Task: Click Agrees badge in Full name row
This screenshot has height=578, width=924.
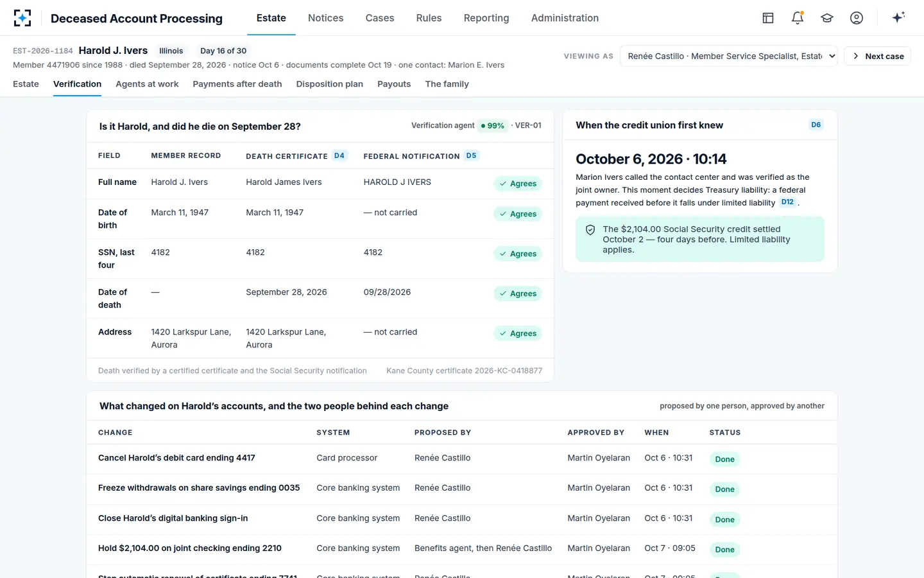Action: tap(518, 184)
